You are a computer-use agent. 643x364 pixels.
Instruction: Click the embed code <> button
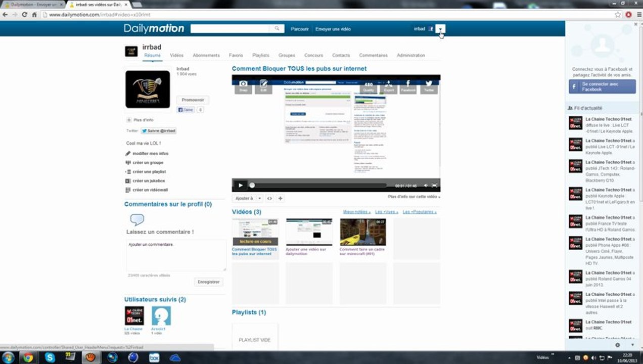[269, 199]
